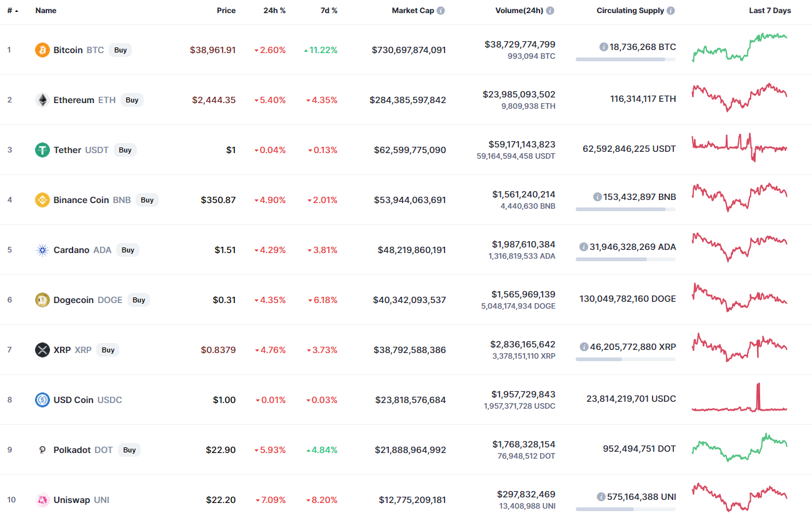Sort by the Name column header
812x523 pixels.
click(x=46, y=11)
